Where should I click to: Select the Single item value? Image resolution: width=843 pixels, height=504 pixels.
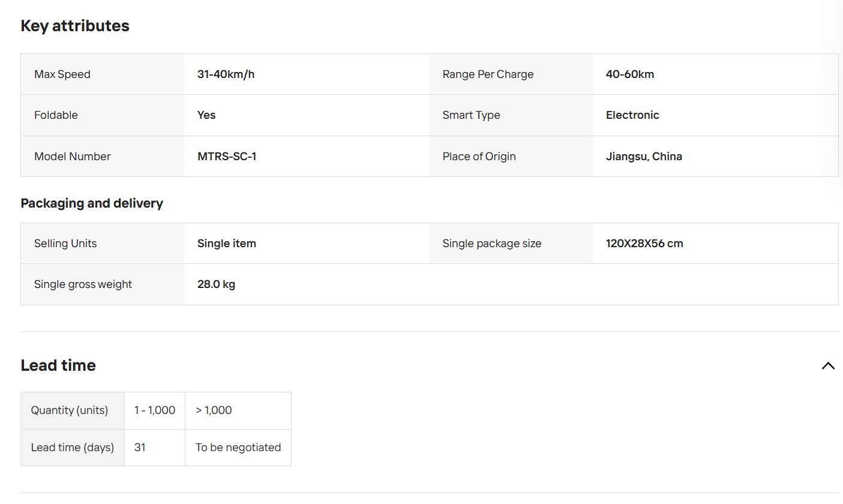[227, 244]
